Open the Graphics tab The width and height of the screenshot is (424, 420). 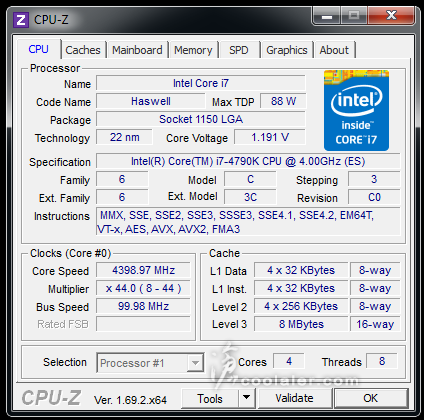pos(287,50)
